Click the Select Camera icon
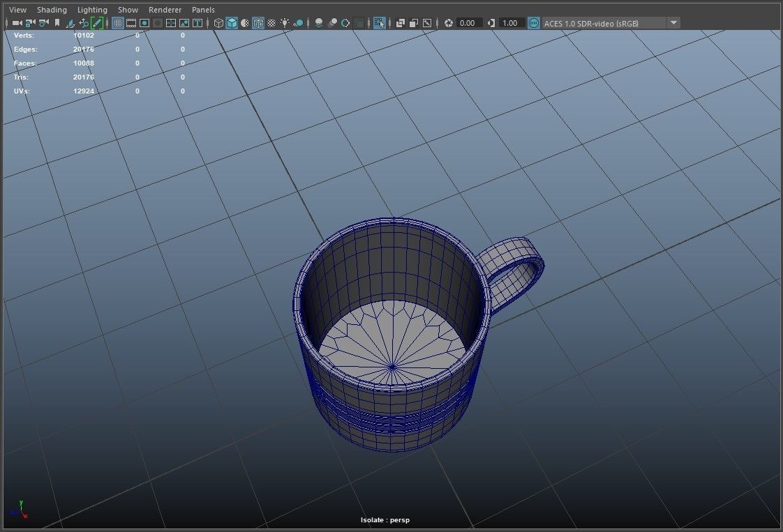 [x=17, y=23]
